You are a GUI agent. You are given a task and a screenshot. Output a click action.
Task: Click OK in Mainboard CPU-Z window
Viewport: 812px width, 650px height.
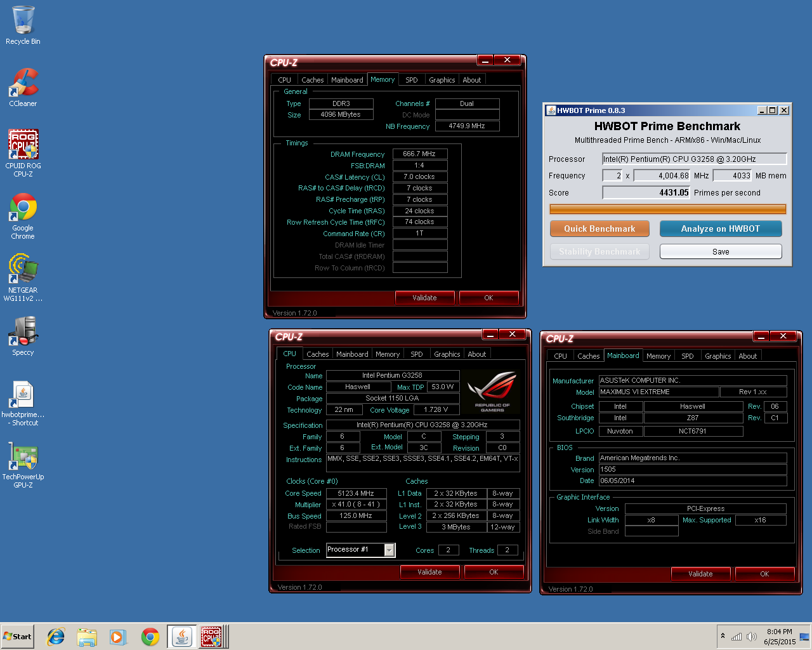[764, 574]
